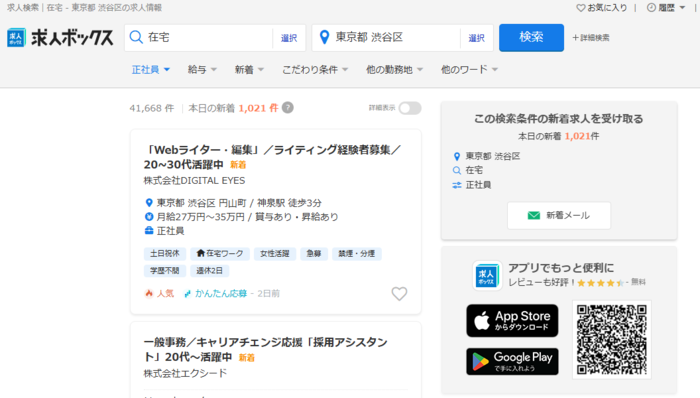
Task: Open the 正社員 filter dropdown
Action: click(x=150, y=70)
